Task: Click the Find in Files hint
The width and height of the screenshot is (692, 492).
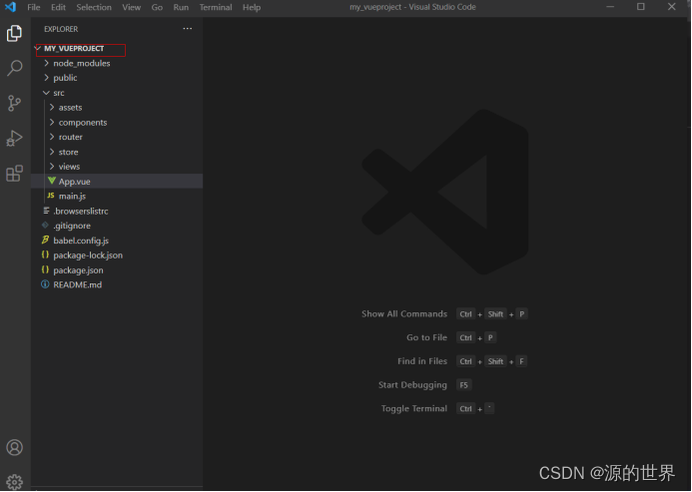Action: pos(422,361)
